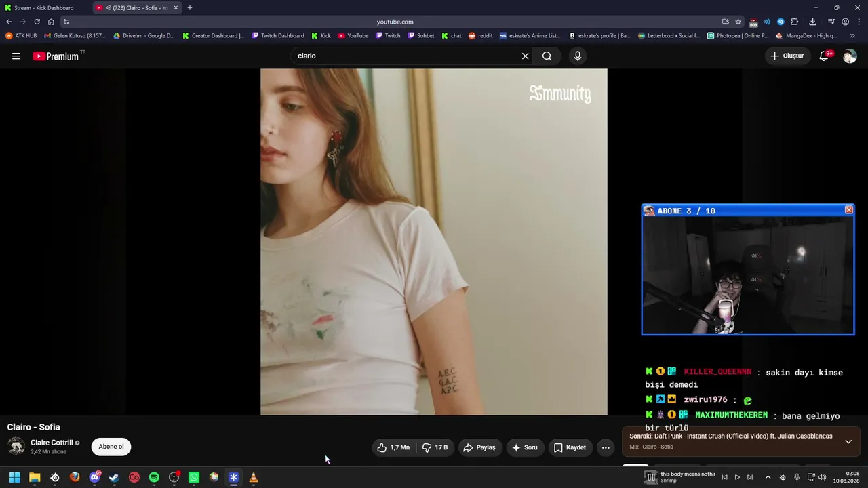Expand the Sonraki up-next queue panel
Image resolution: width=868 pixels, height=488 pixels.
tap(848, 441)
